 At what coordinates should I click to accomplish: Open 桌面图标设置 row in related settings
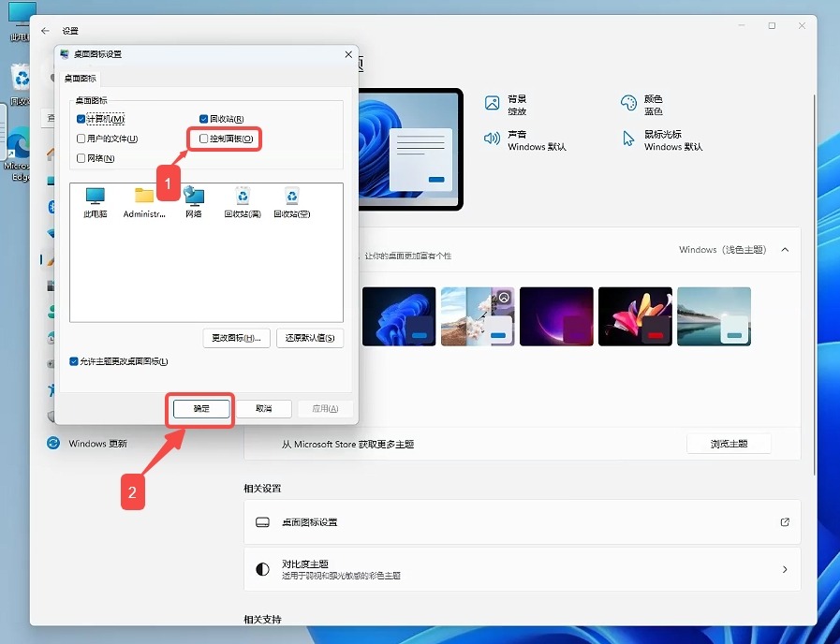click(522, 522)
